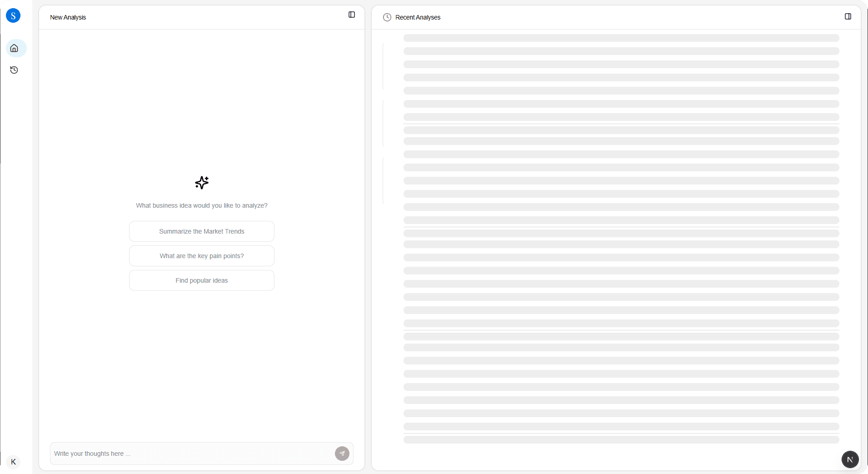Click the blue S logo

point(13,15)
